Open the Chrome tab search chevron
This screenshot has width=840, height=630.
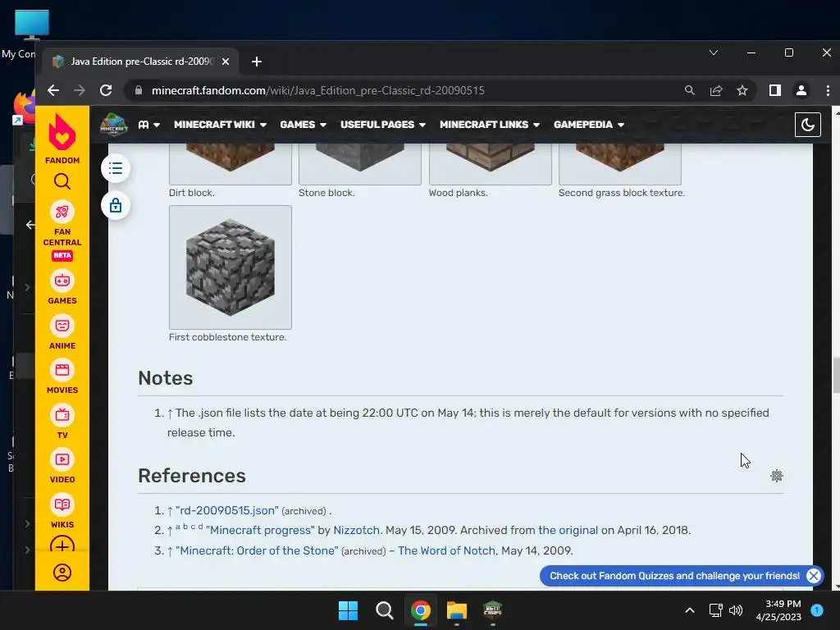coord(714,52)
